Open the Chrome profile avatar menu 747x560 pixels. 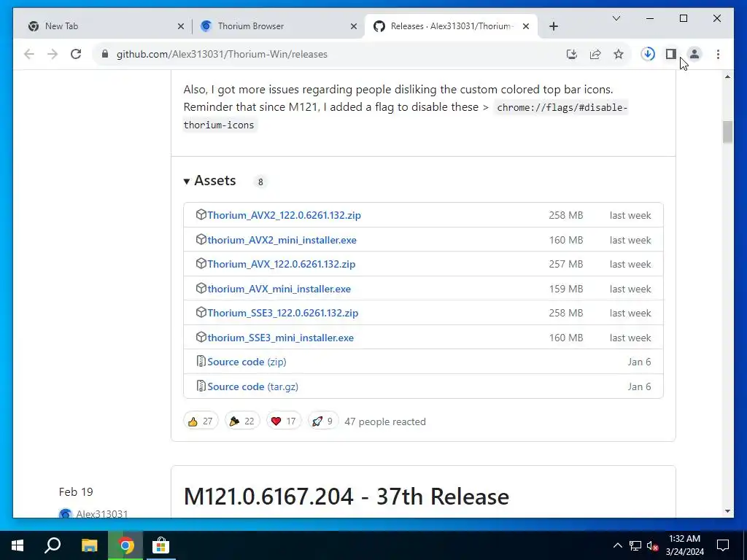(694, 54)
